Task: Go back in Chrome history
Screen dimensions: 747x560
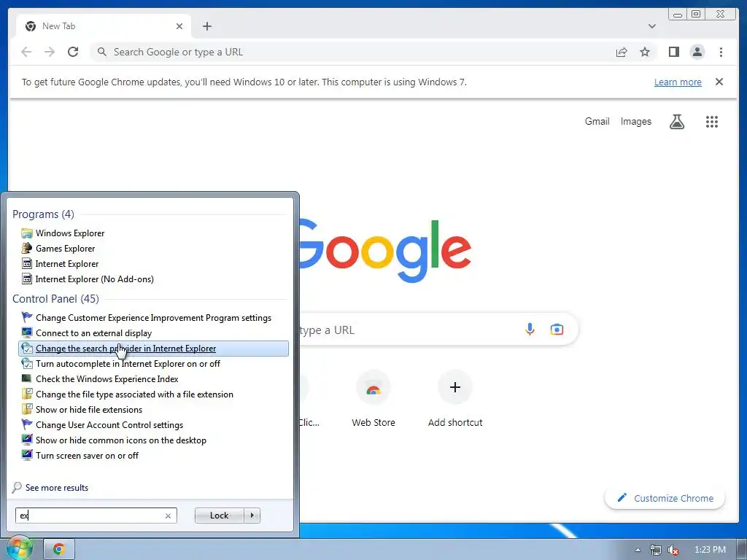Action: click(26, 52)
